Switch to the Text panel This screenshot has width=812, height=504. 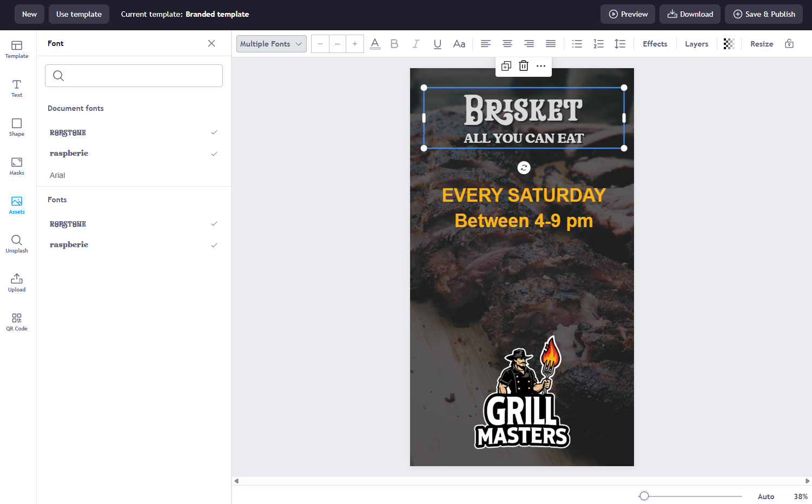coord(17,88)
